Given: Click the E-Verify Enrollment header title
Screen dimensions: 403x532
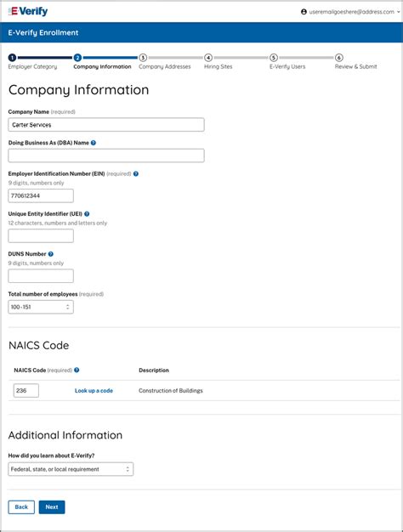Looking at the screenshot, I should tap(43, 32).
